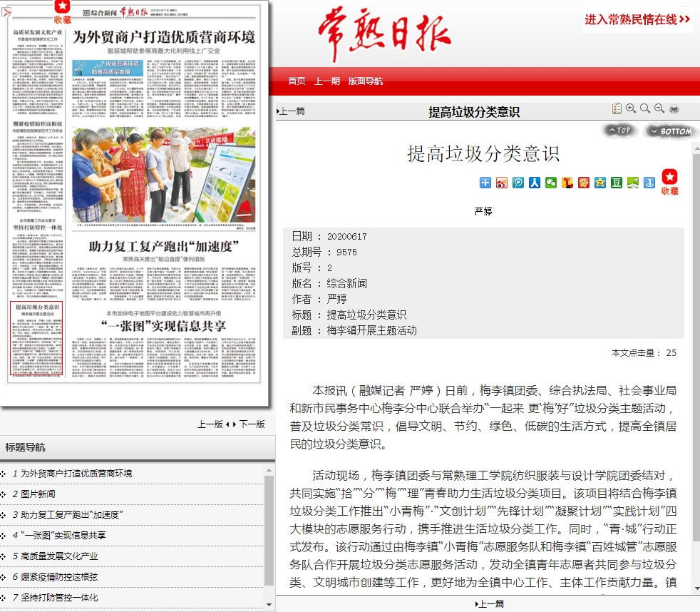
Task: Click the checklist icon in the article toolbar
Action: pyautogui.click(x=617, y=108)
